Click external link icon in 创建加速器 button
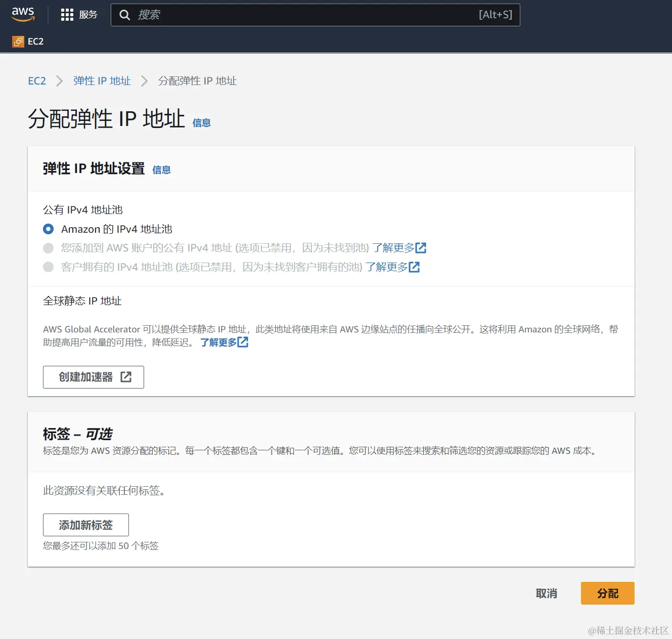Image resolution: width=672 pixels, height=639 pixels. pos(126,377)
